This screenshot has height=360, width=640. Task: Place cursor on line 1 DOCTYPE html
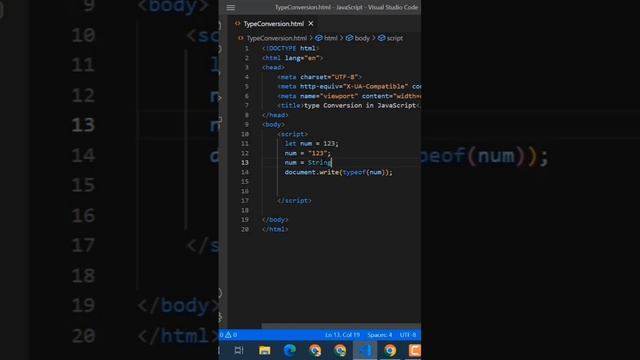pos(291,48)
